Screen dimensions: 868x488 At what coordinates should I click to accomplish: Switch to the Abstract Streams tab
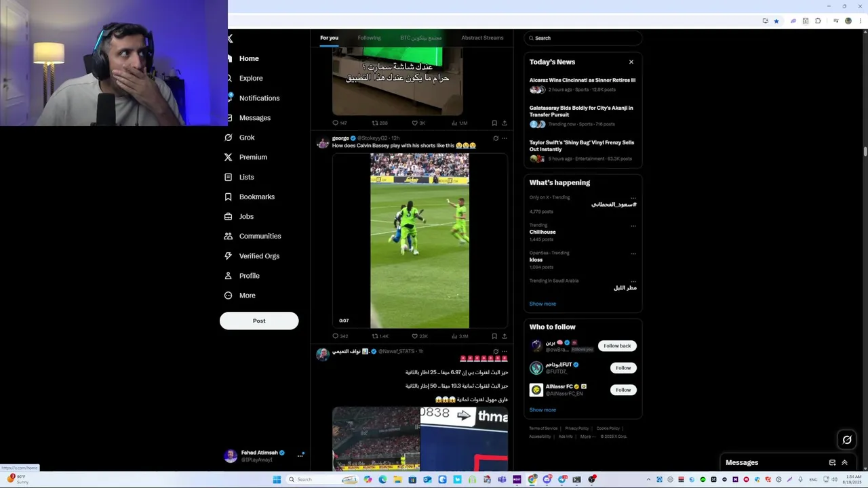[482, 38]
